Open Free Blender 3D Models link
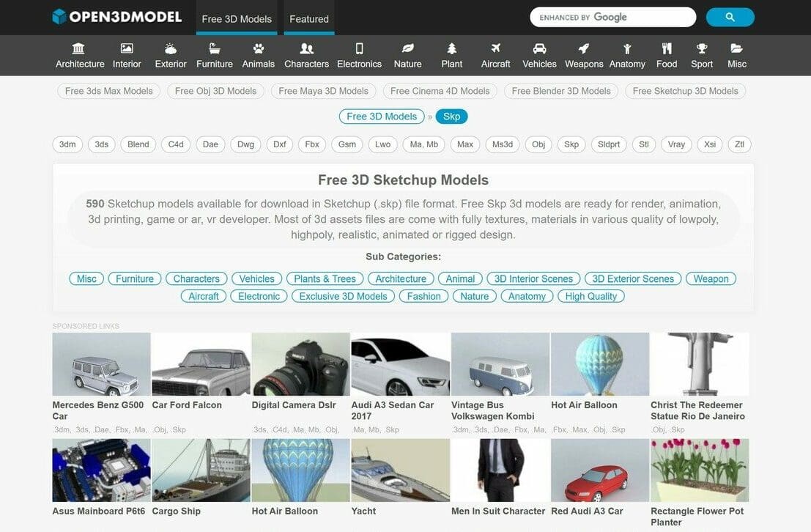This screenshot has height=532, width=811. (561, 91)
